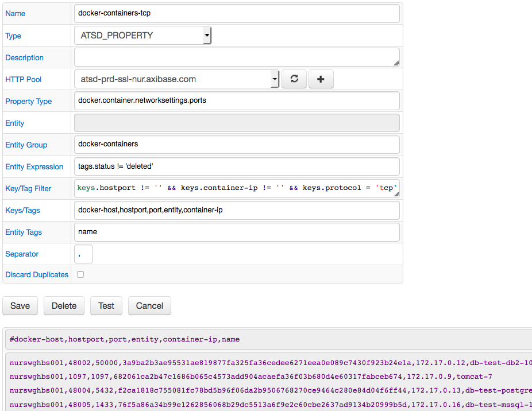This screenshot has width=532, height=411.
Task: Open the Type dropdown showing ATSD_PROPERTY
Action: click(x=143, y=35)
